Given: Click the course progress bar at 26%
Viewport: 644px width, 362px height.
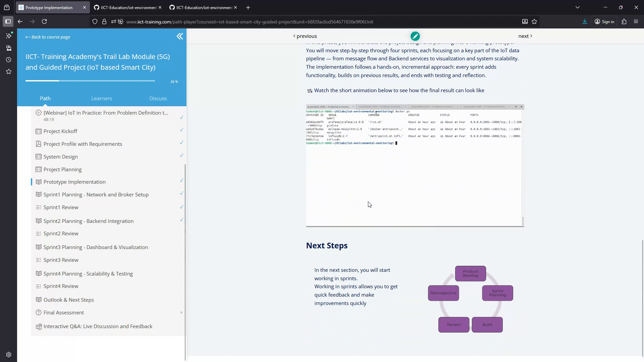Looking at the screenshot, I should coord(90,81).
